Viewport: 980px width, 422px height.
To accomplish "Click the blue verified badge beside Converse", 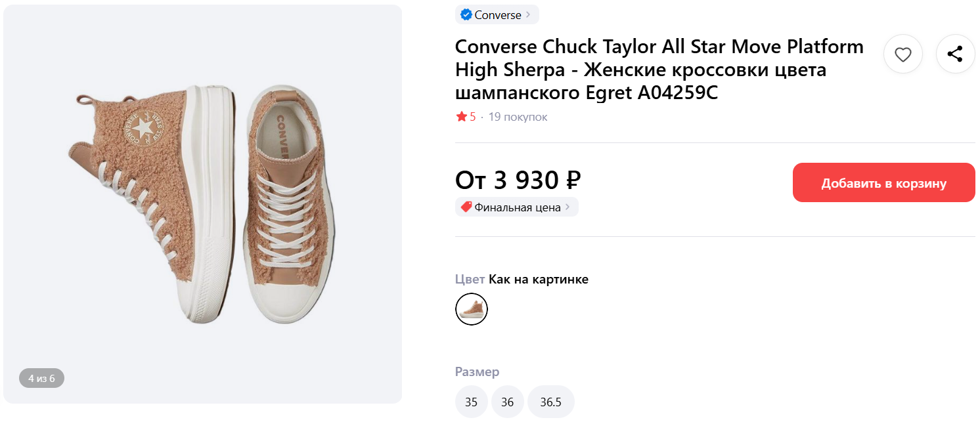I will (466, 15).
